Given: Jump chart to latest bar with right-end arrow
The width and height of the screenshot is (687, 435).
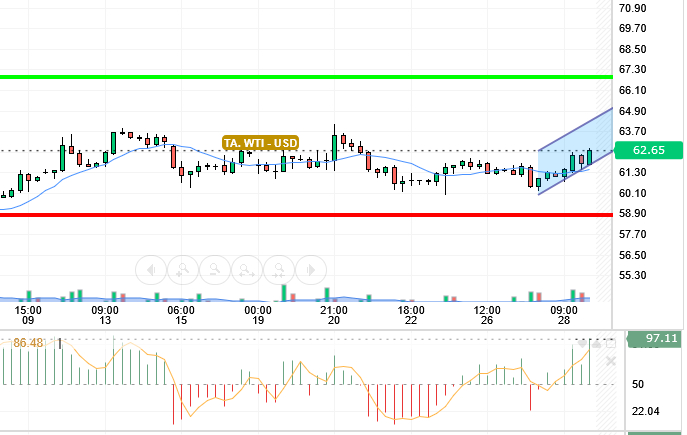Looking at the screenshot, I should coord(311,270).
